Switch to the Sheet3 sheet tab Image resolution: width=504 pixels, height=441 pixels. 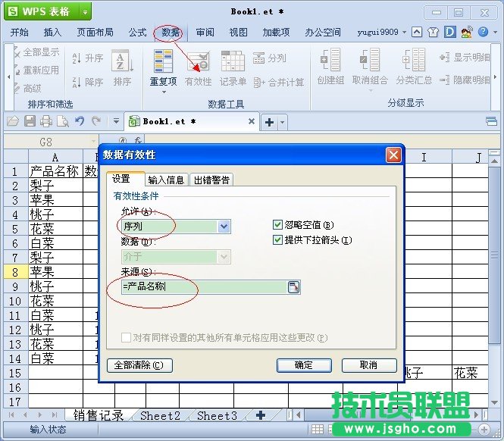[218, 415]
